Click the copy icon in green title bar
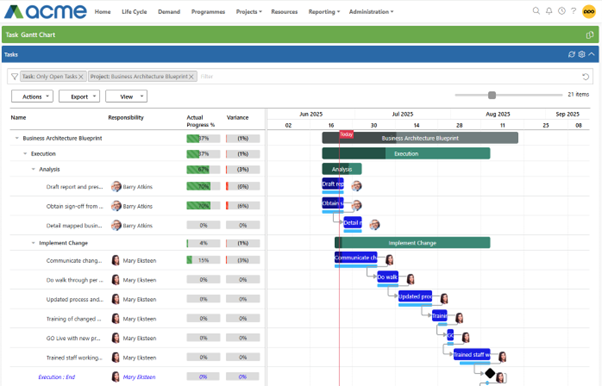 tap(590, 35)
